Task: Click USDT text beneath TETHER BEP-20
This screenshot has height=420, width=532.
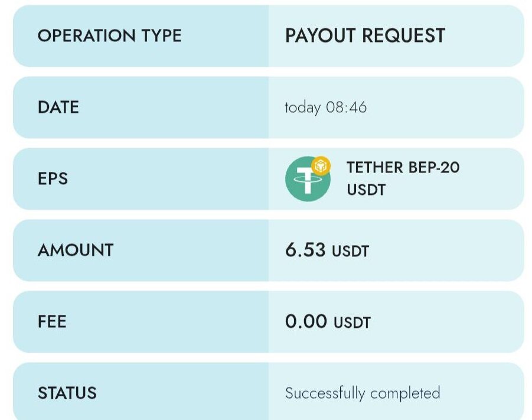Action: point(366,190)
